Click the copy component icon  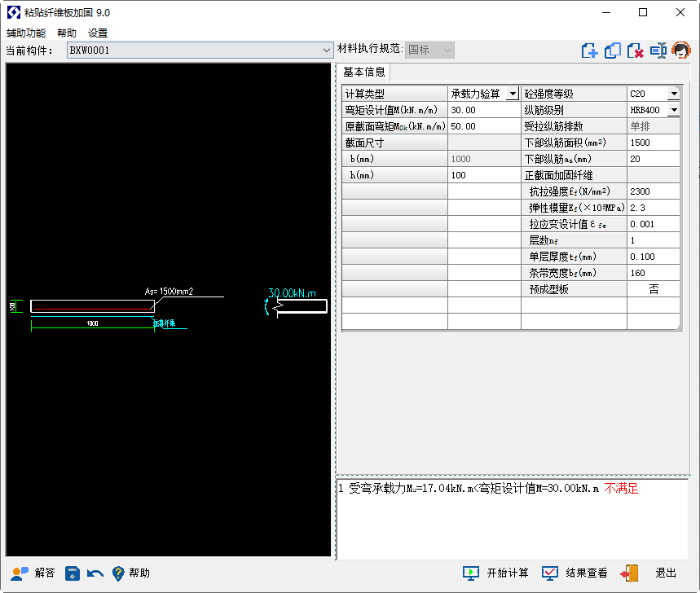pos(613,51)
